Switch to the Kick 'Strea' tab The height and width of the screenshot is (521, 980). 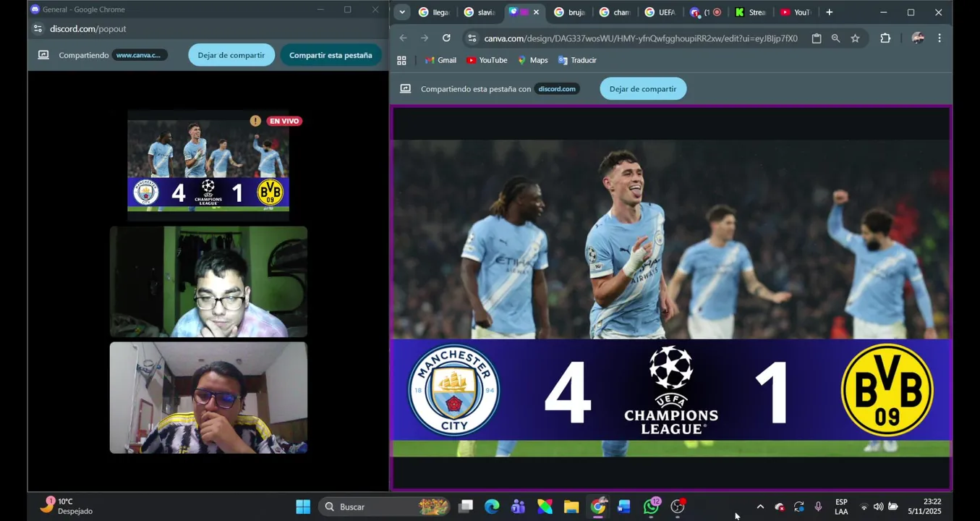(x=751, y=12)
